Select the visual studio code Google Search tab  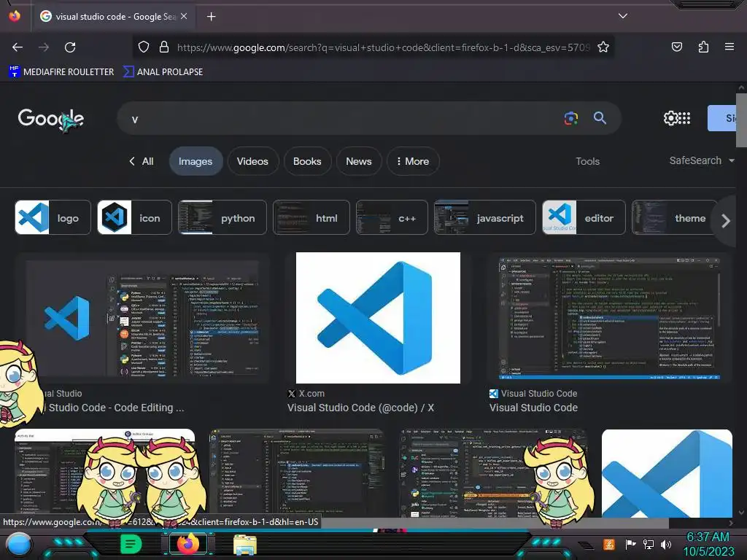tap(115, 16)
